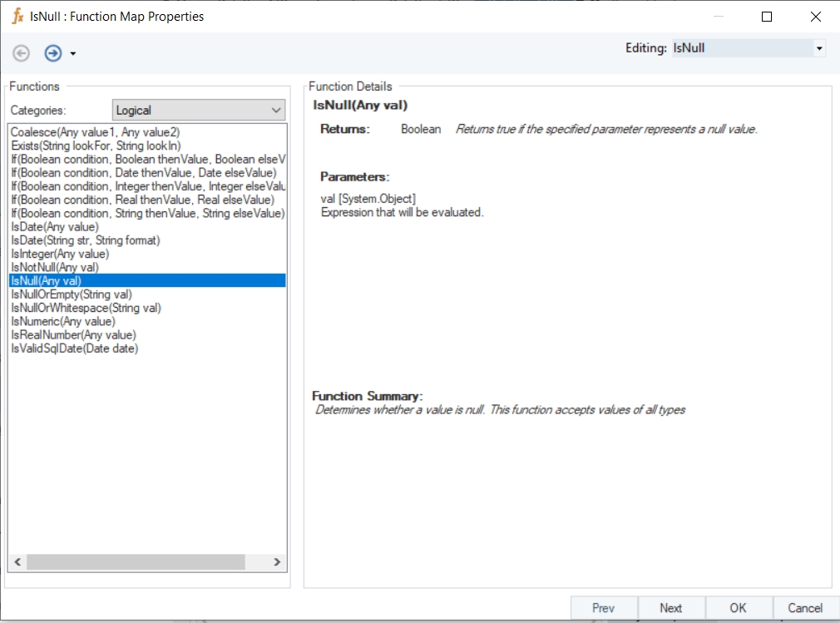Click the forward navigation arrow icon
This screenshot has height=623, width=840.
53,53
